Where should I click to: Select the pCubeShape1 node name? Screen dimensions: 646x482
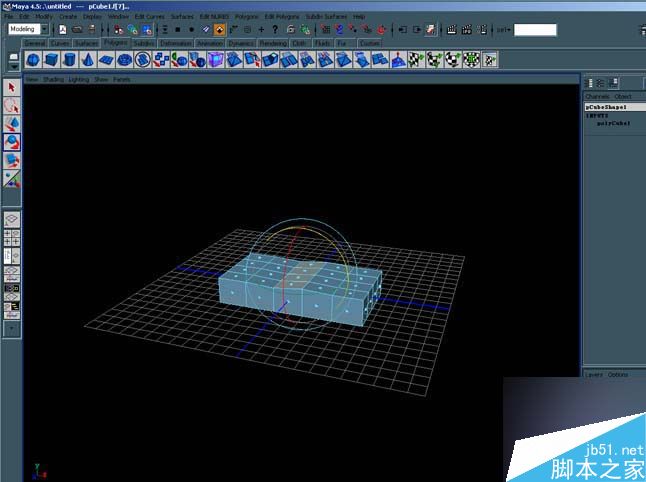point(606,107)
